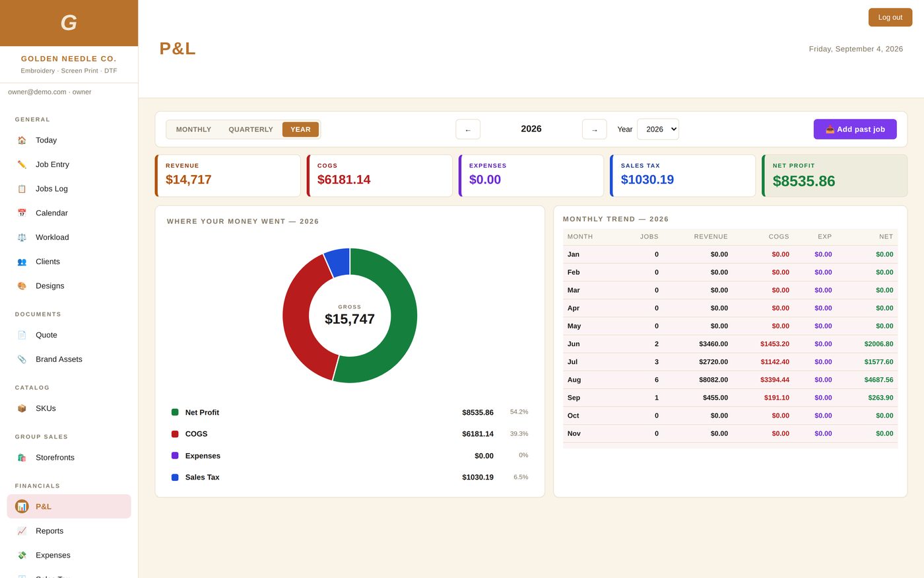Screen dimensions: 924x578
Task: Open the Year dropdown showing 2026
Action: 657,129
